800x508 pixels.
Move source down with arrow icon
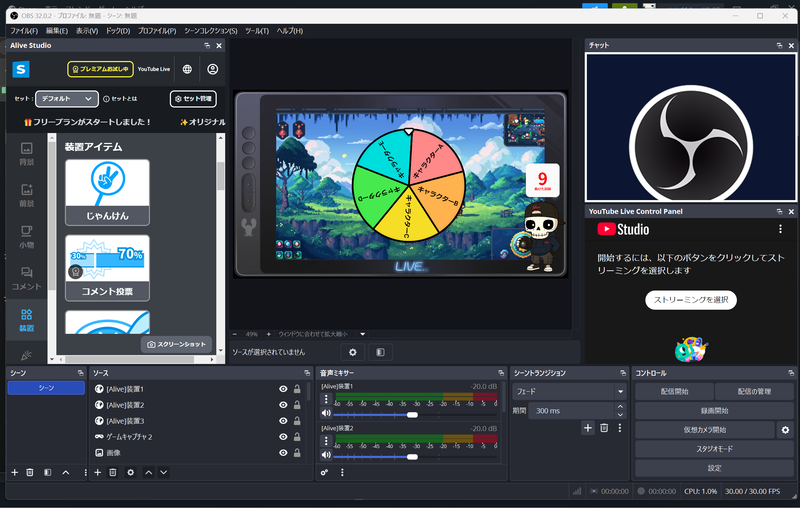pyautogui.click(x=164, y=472)
